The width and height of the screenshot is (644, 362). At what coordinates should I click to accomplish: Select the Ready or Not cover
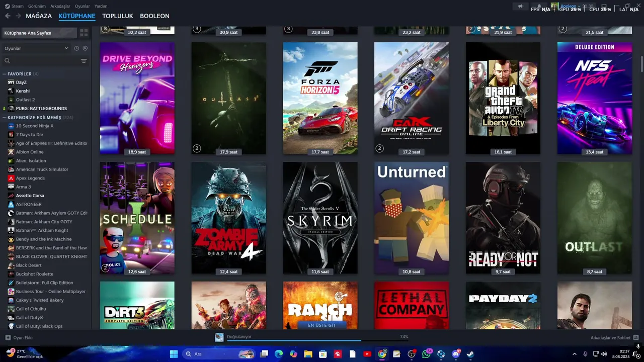pyautogui.click(x=503, y=218)
